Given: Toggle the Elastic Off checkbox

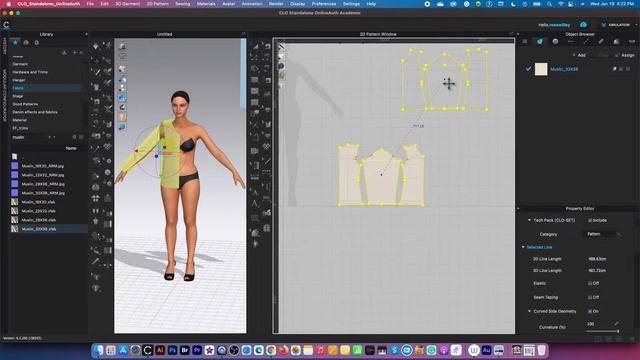Looking at the screenshot, I should (x=590, y=283).
